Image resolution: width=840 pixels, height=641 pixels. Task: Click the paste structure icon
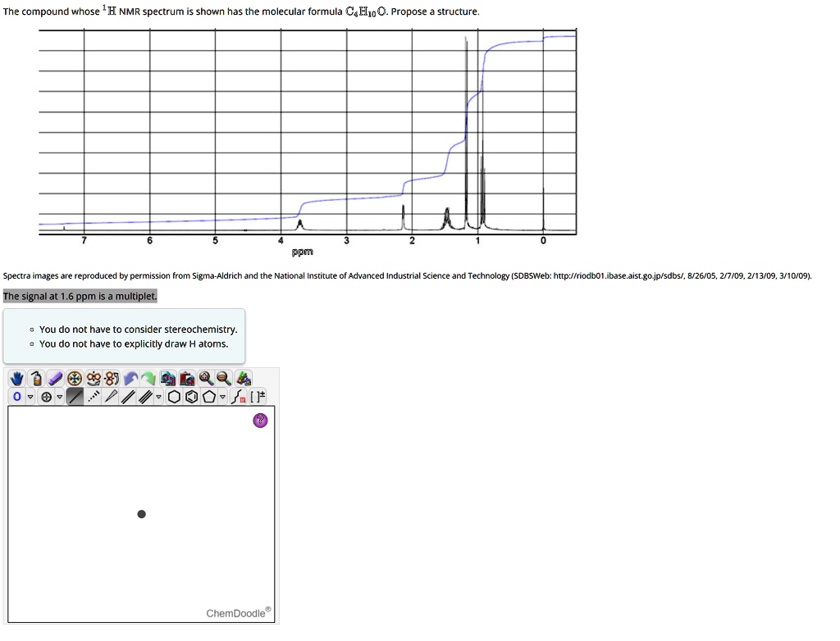pyautogui.click(x=185, y=378)
